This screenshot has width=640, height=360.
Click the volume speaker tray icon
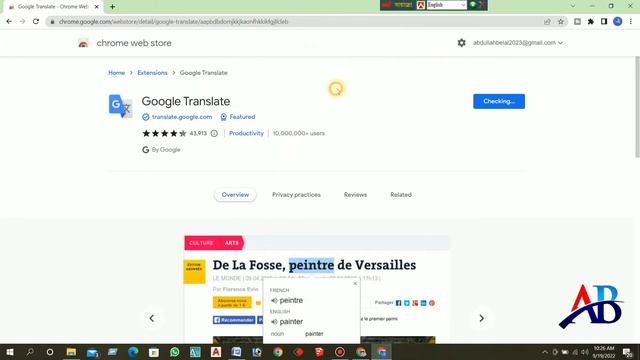pos(585,352)
